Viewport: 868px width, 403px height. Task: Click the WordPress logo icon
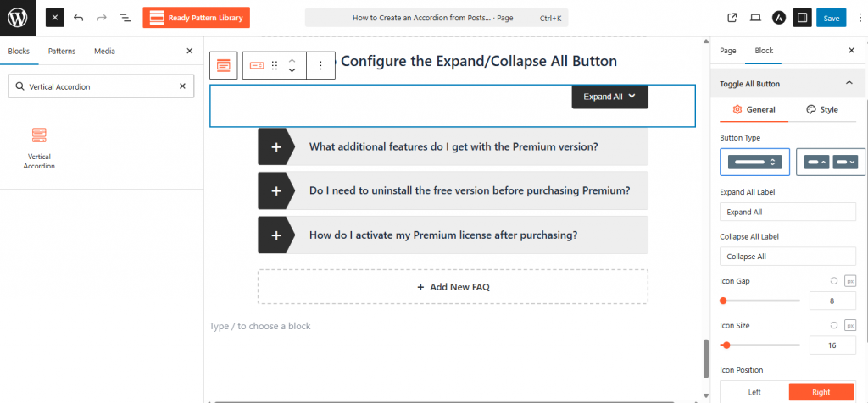pos(18,17)
